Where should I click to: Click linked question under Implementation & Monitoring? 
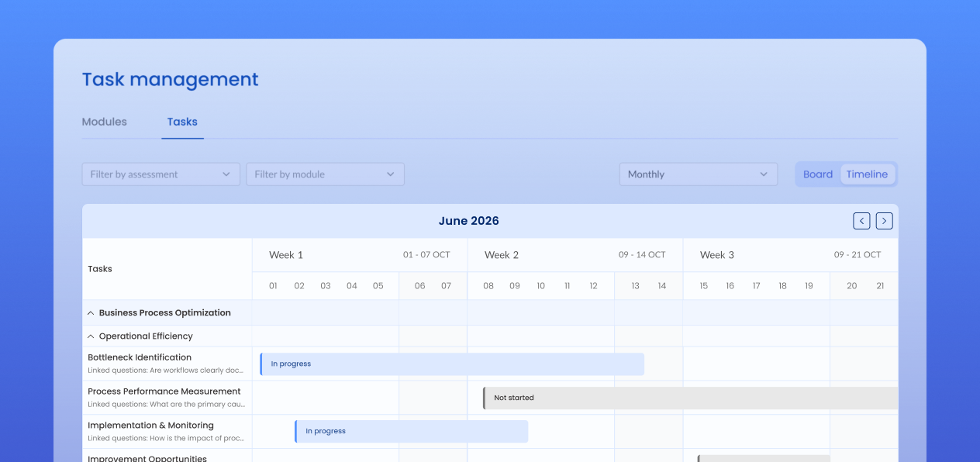(x=167, y=439)
